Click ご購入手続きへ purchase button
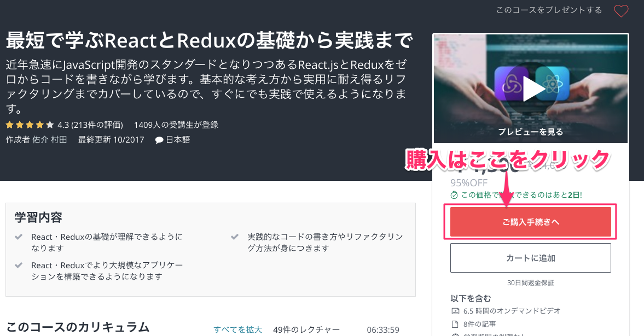Screen dimensions: 644x336 pyautogui.click(x=530, y=222)
